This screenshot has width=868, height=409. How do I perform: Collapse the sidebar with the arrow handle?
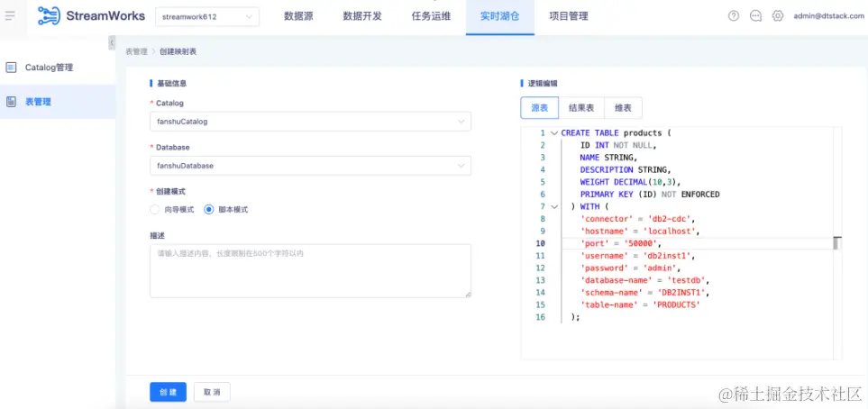112,42
